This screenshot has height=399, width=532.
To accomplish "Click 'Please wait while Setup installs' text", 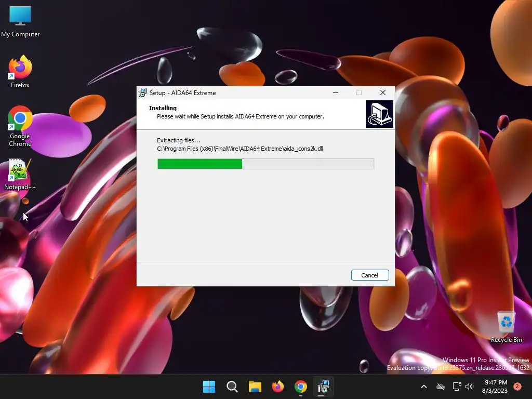I will [x=241, y=116].
